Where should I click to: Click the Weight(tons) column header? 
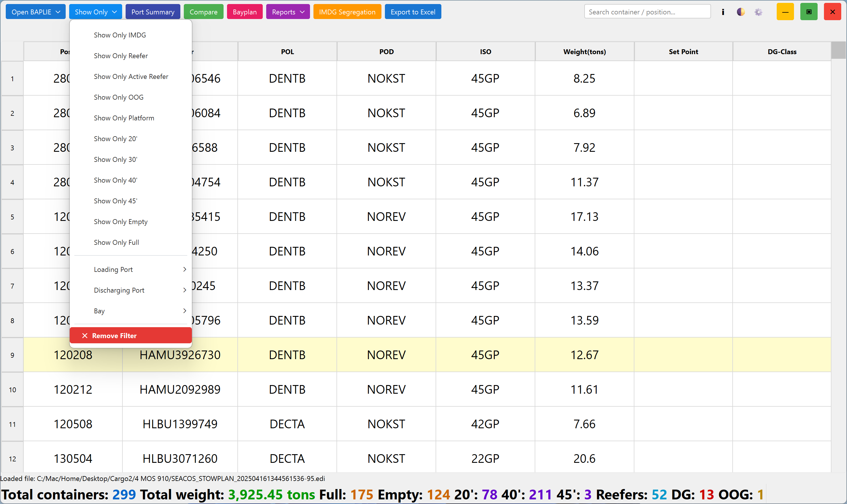tap(584, 52)
